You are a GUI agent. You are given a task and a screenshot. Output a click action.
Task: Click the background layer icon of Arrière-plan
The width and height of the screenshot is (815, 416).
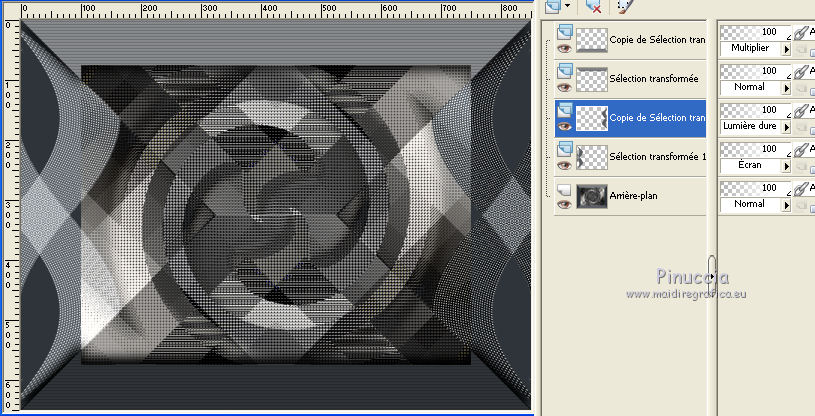click(x=564, y=188)
